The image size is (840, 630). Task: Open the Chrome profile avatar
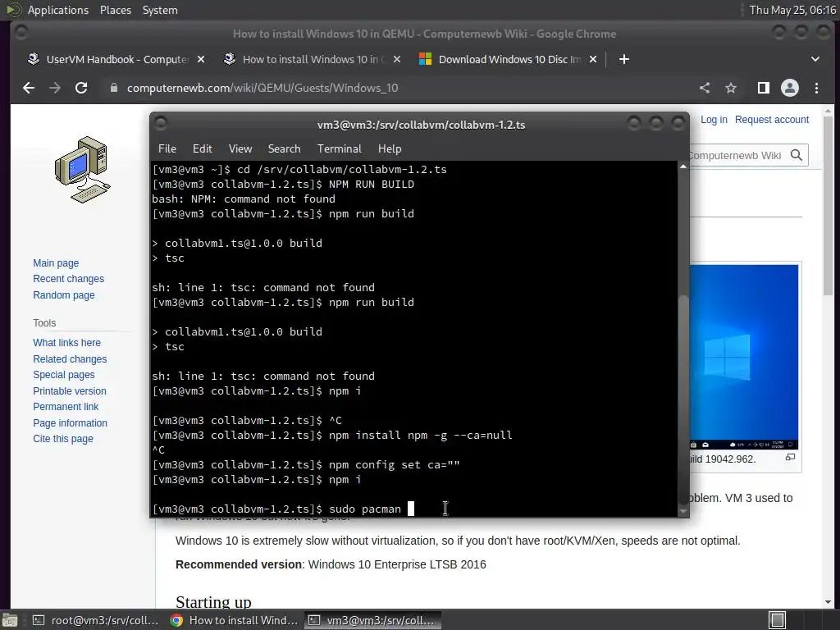click(790, 88)
